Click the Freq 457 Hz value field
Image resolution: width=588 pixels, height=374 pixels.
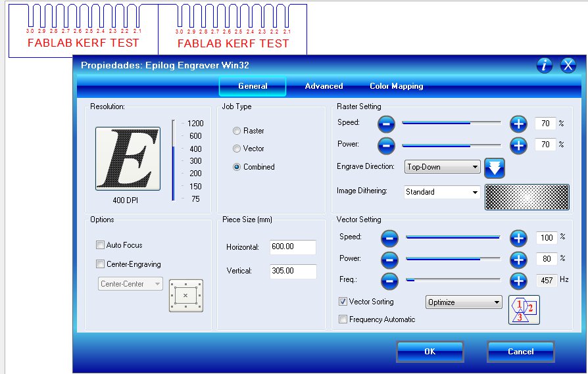(547, 280)
